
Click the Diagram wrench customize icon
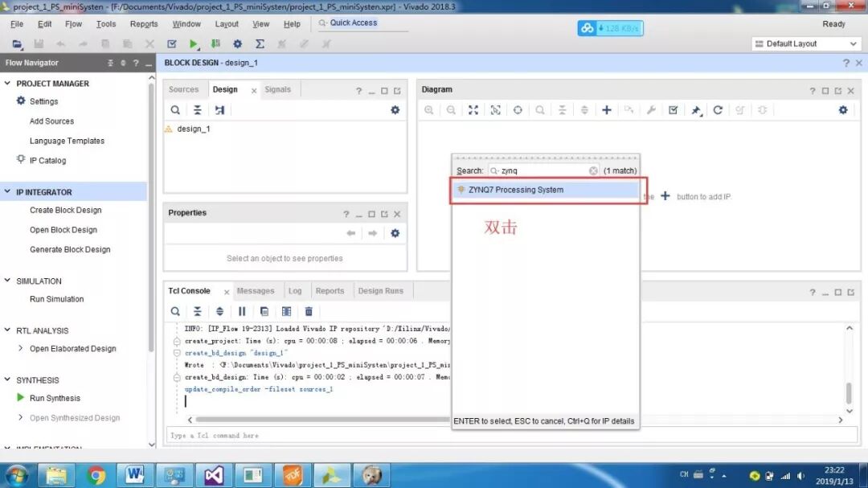pyautogui.click(x=651, y=109)
